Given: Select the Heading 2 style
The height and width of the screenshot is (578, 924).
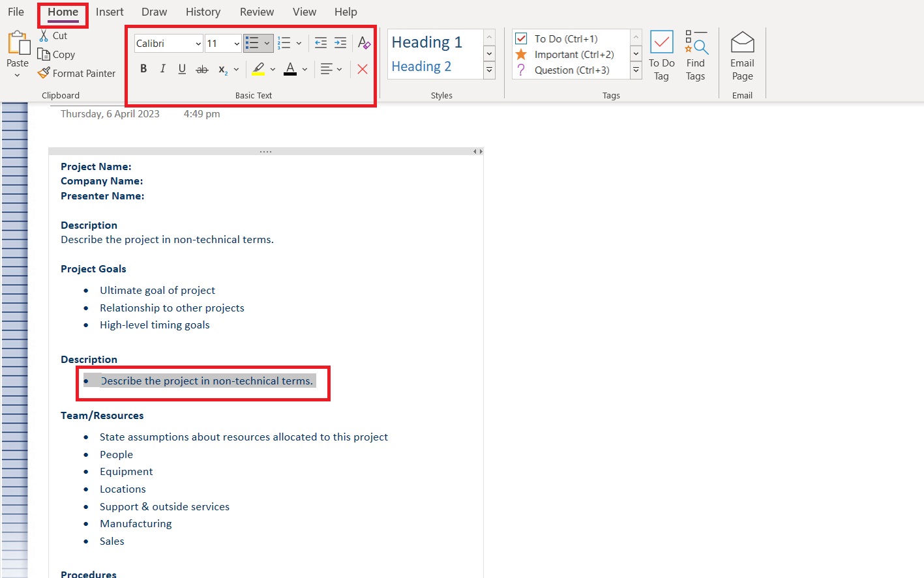Looking at the screenshot, I should pos(421,66).
